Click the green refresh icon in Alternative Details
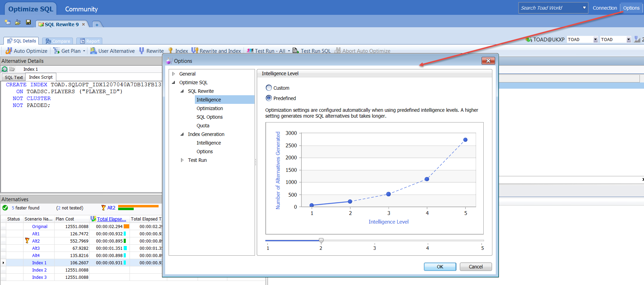 pos(4,69)
